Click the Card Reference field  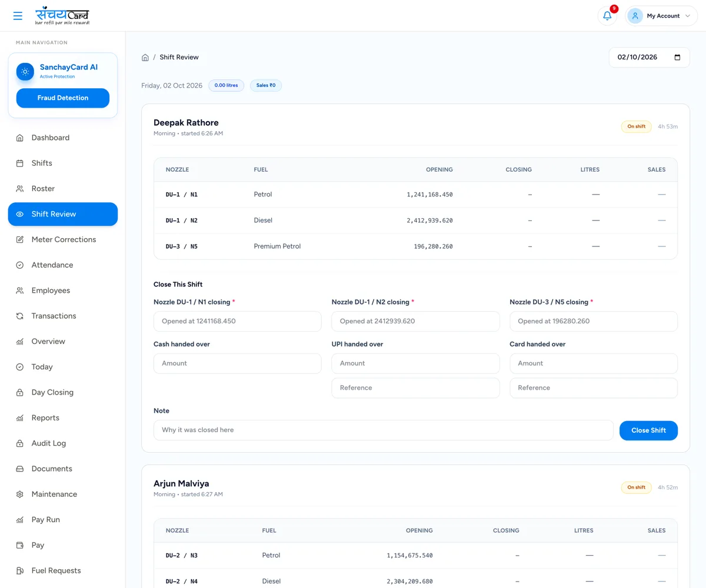coord(594,388)
